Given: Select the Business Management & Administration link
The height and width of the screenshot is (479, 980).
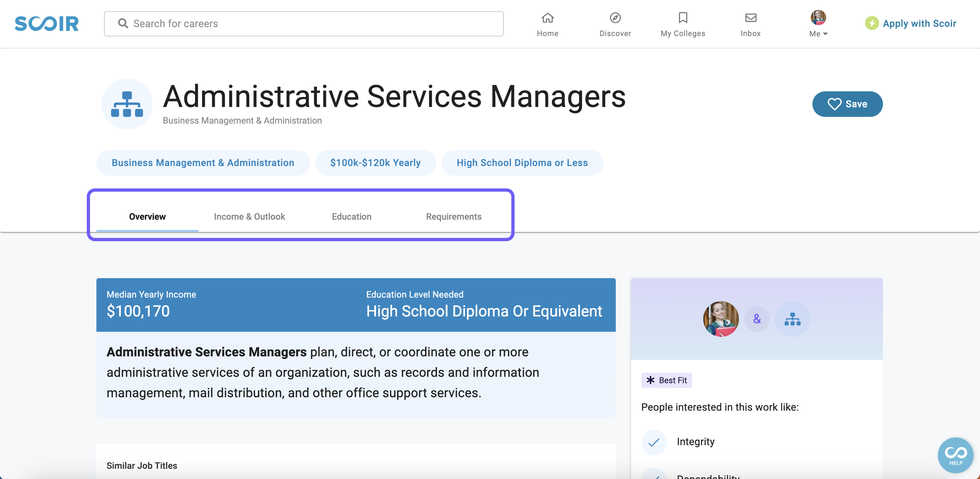Looking at the screenshot, I should (203, 163).
